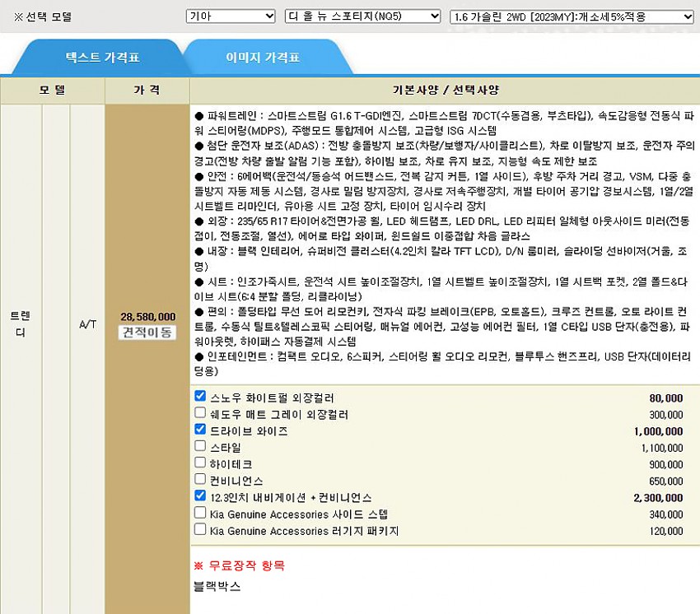Uncheck the 드라이브 와이즈 option
Screen dimensions: 700x614
(x=200, y=430)
